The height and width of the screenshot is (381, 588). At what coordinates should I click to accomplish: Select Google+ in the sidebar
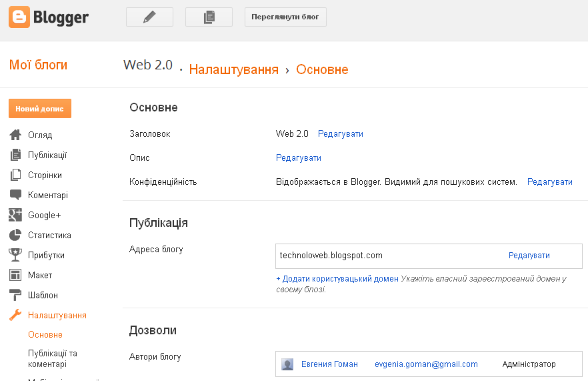pos(44,215)
